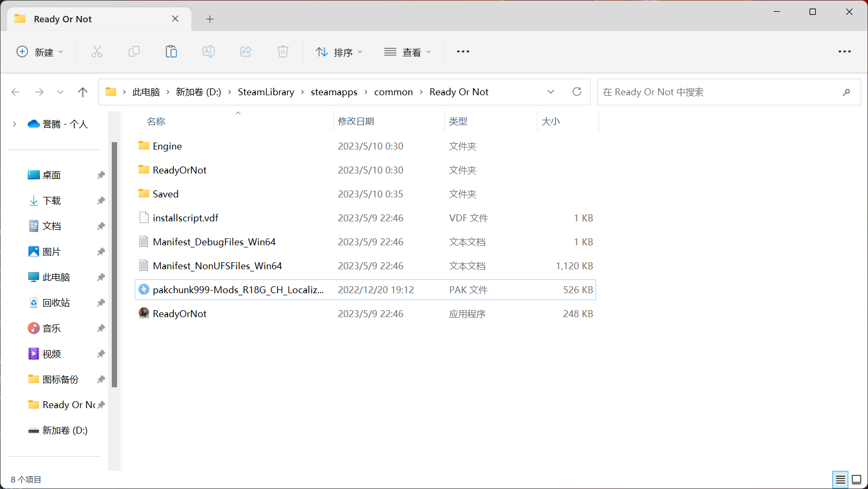
Task: Click the pin icon next to 音乐
Action: pos(101,328)
